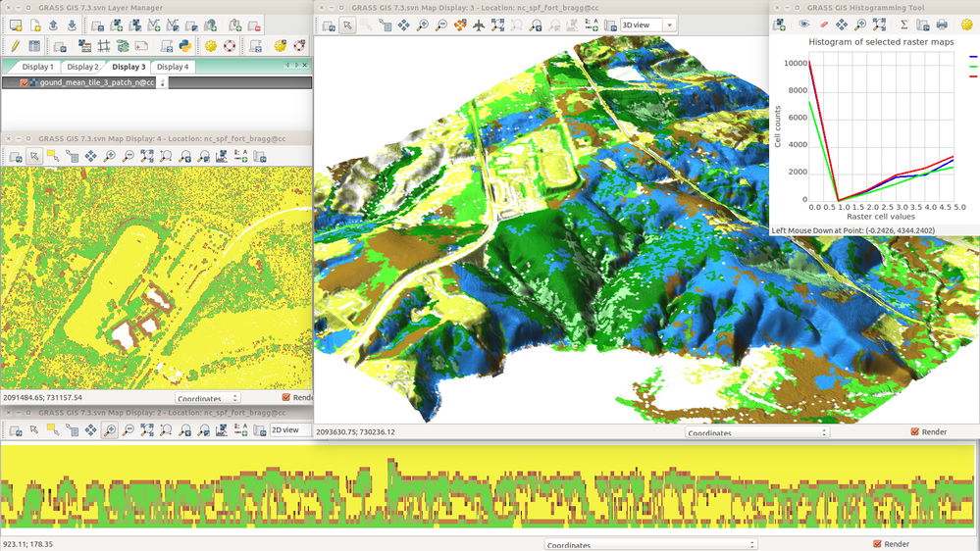Create new workspace in Layer Manager
Viewport: 980px width, 551px height.
click(x=35, y=25)
